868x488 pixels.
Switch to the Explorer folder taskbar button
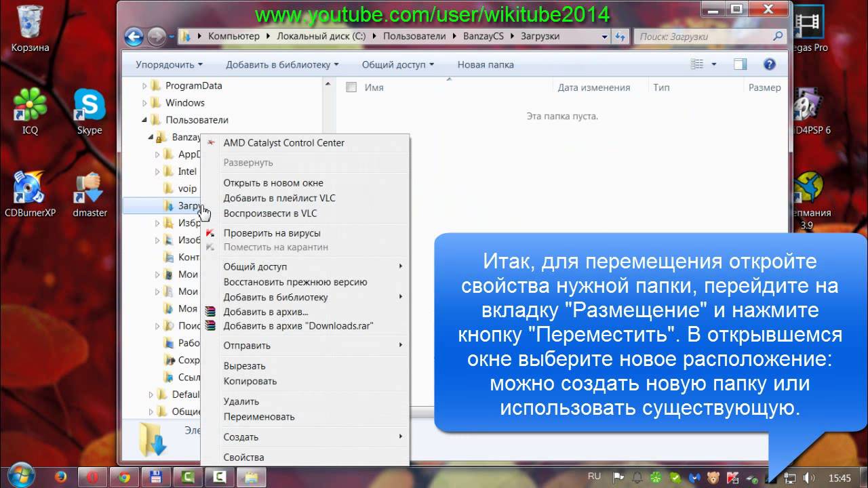coord(251,477)
